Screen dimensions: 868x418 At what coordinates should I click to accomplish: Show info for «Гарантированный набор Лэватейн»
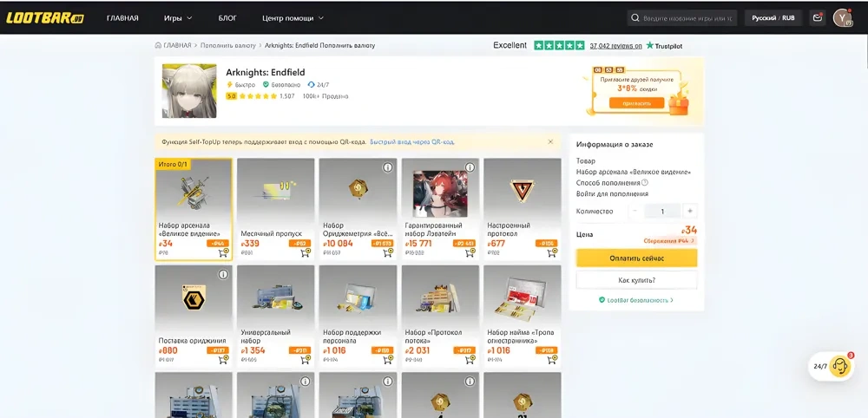[470, 167]
